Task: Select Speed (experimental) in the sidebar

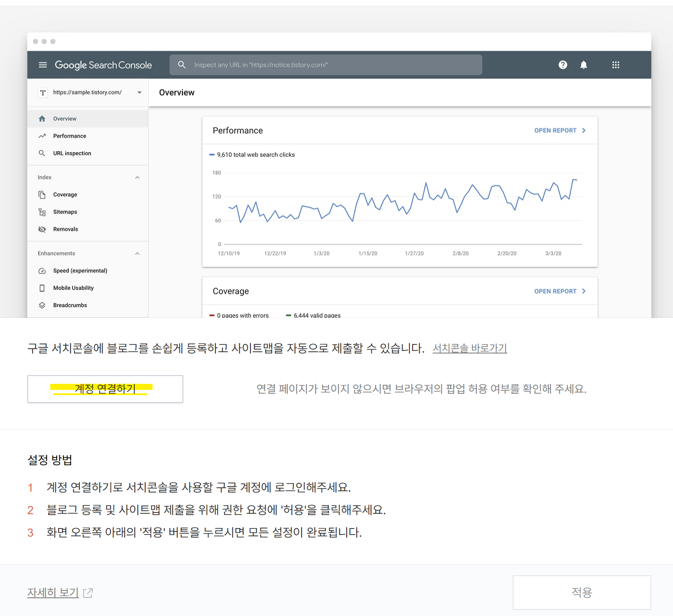Action: (88, 271)
